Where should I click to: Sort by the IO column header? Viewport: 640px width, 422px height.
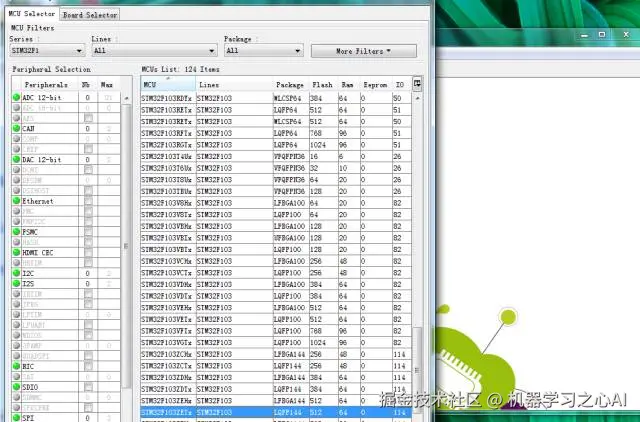point(400,84)
